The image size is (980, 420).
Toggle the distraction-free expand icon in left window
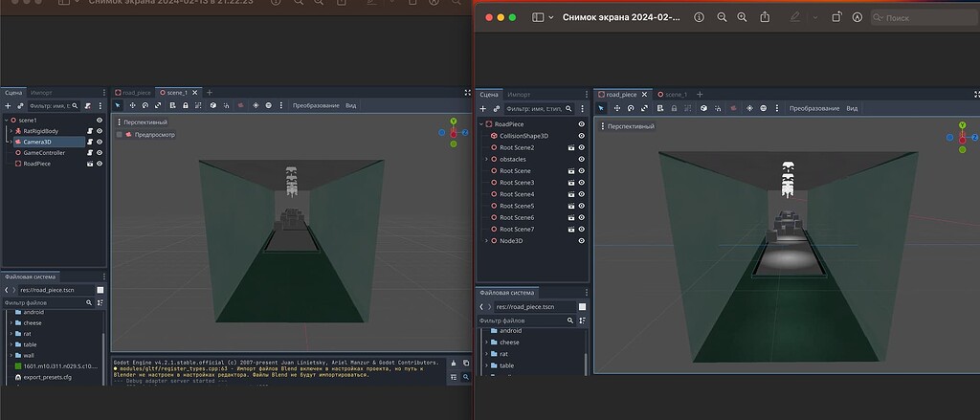pos(467,93)
